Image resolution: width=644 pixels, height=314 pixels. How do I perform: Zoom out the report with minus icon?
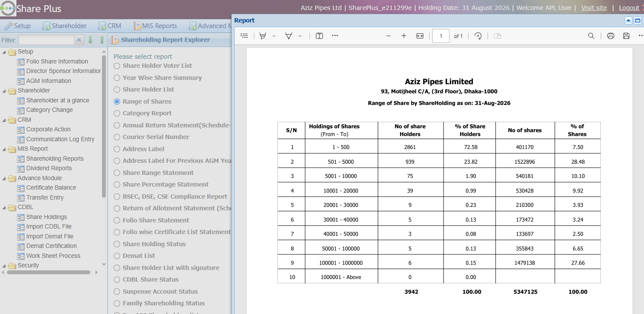pos(388,36)
